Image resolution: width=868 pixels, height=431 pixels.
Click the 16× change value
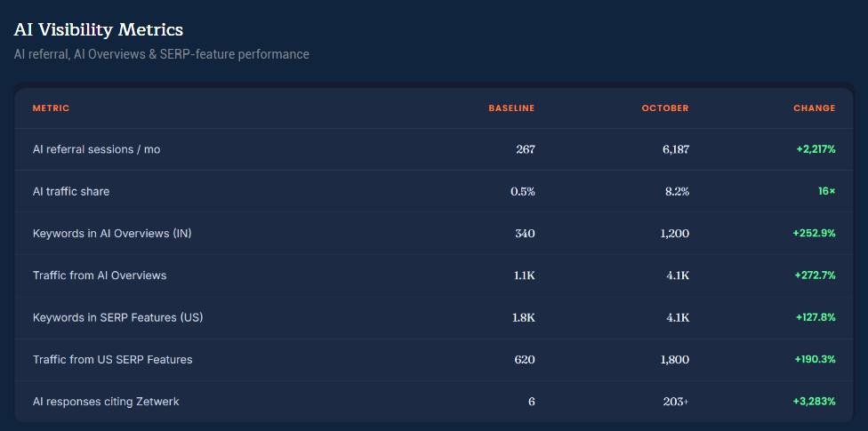pyautogui.click(x=827, y=191)
